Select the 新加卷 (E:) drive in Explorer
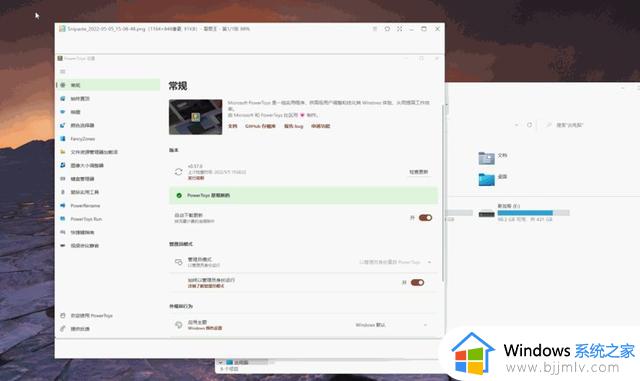The height and width of the screenshot is (381, 640). pos(524,212)
